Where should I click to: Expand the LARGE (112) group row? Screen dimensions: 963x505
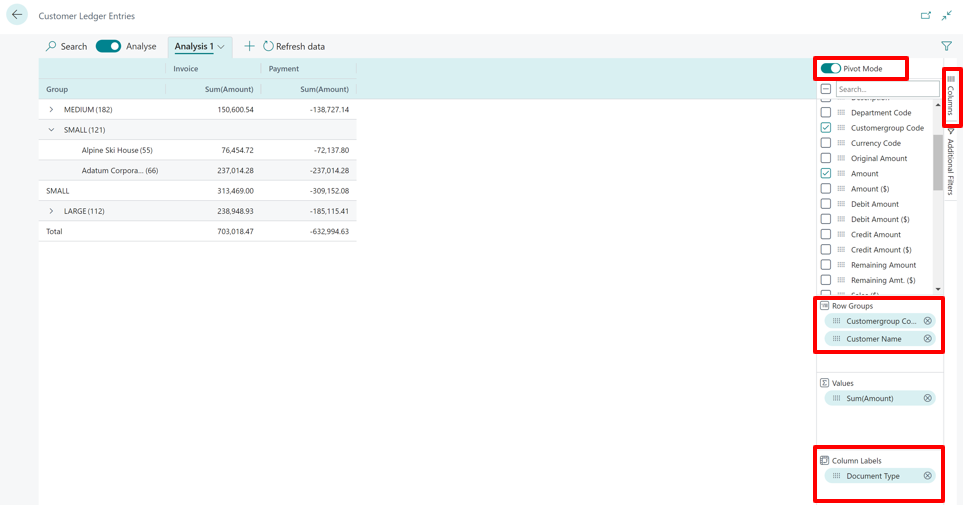51,211
